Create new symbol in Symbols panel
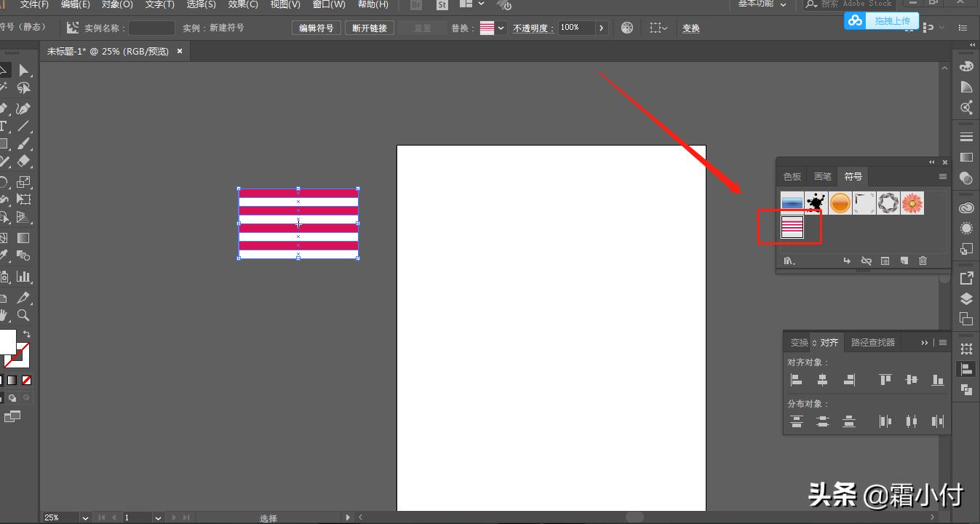The image size is (980, 524). click(x=904, y=261)
